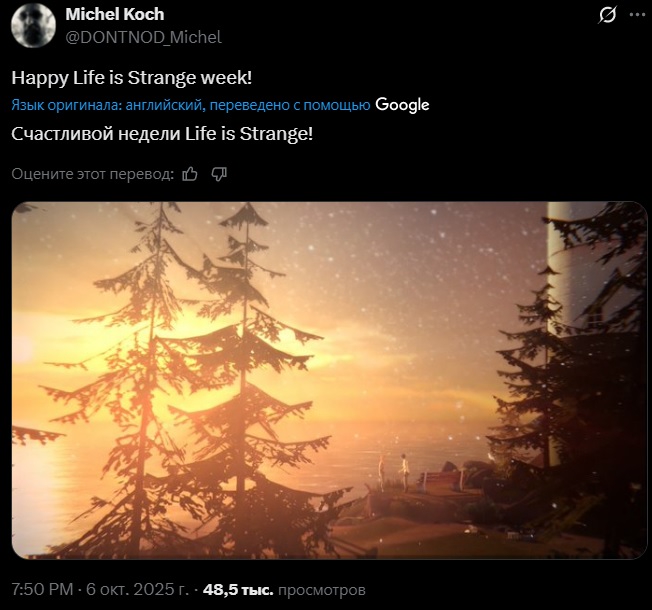Open the @DONTNOD_Michel handle link

tap(143, 37)
